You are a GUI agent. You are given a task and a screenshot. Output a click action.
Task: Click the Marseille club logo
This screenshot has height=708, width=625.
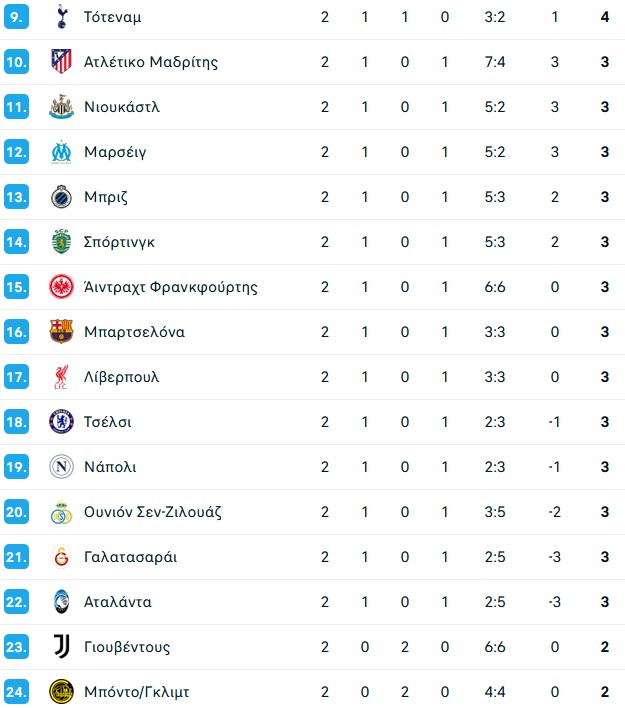(62, 152)
